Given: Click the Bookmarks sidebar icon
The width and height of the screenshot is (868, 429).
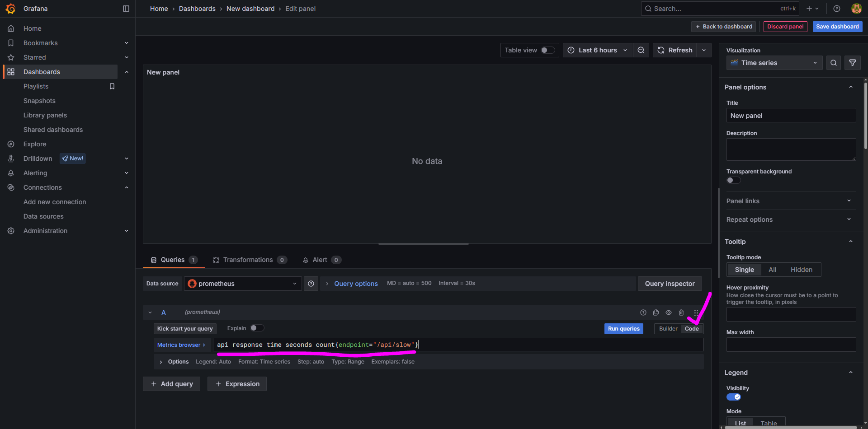Looking at the screenshot, I should tap(11, 43).
